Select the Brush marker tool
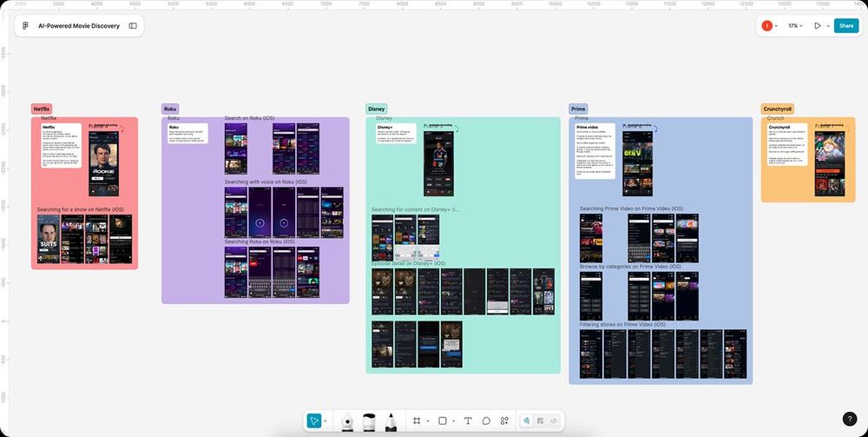Screen dimensions: 868x437 pos(369,421)
